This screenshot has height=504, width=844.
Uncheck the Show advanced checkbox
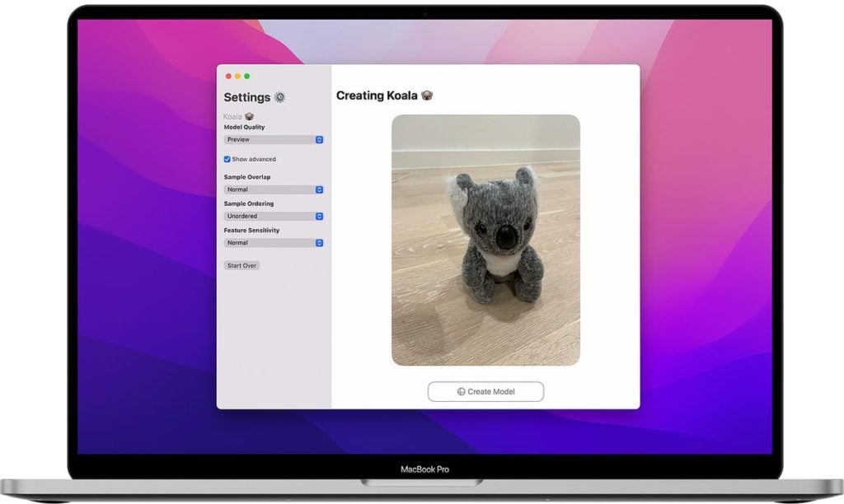tap(227, 159)
